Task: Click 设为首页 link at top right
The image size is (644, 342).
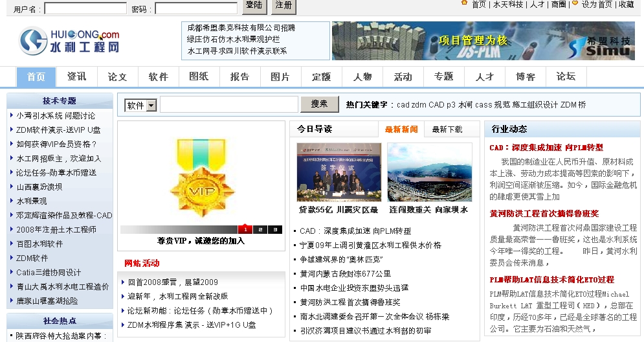Action: click(x=597, y=5)
